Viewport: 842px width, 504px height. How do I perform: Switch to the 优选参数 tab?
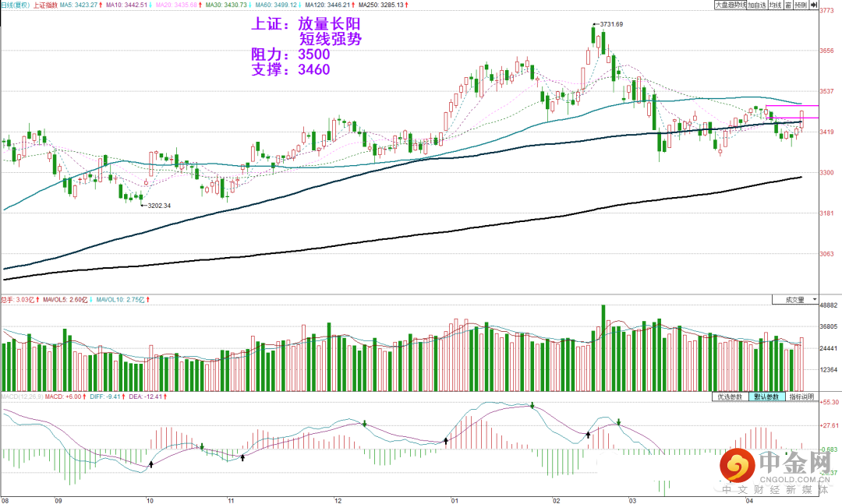[x=730, y=397]
